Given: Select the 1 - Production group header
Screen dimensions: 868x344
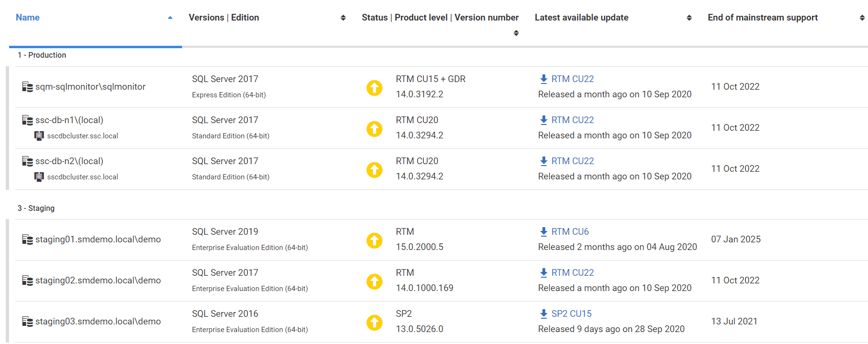Looking at the screenshot, I should (x=42, y=55).
